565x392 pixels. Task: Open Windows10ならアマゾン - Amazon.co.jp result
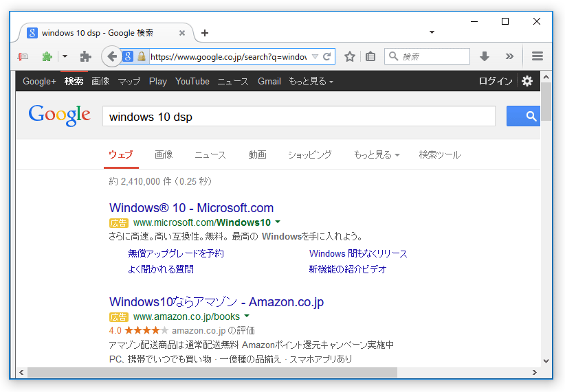click(x=217, y=301)
